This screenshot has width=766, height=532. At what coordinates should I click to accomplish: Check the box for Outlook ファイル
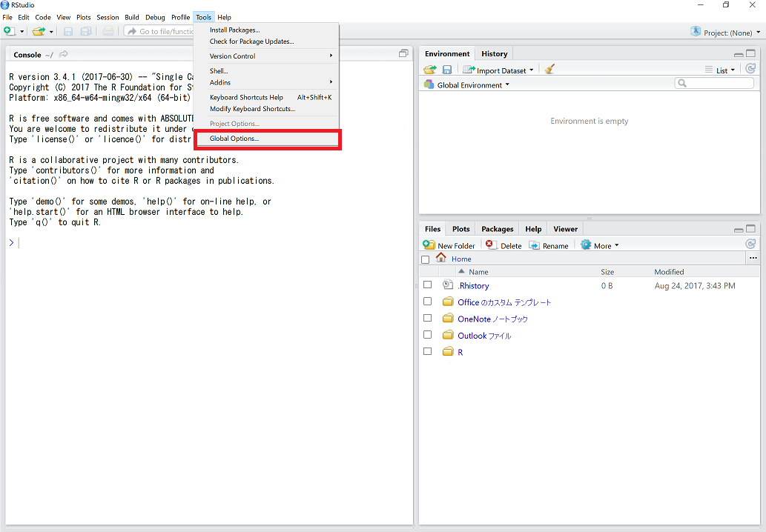[427, 334]
